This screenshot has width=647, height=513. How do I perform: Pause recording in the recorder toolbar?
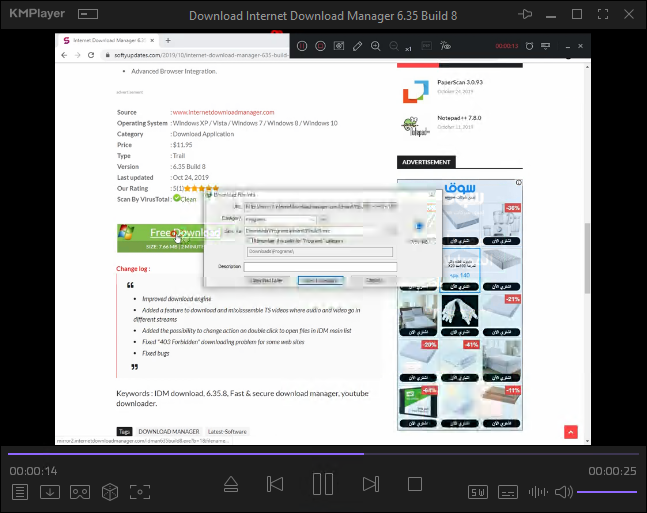point(302,46)
